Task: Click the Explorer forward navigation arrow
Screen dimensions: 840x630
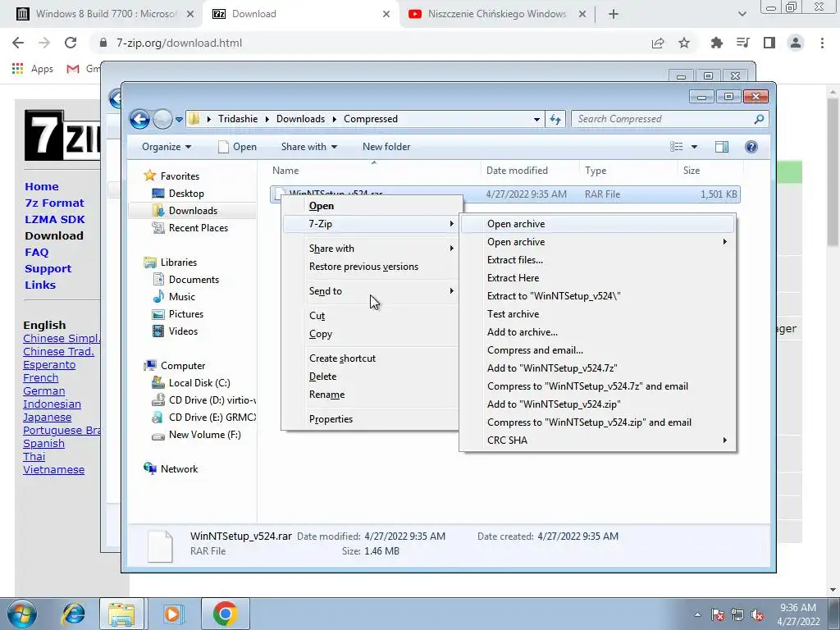Action: coord(162,119)
